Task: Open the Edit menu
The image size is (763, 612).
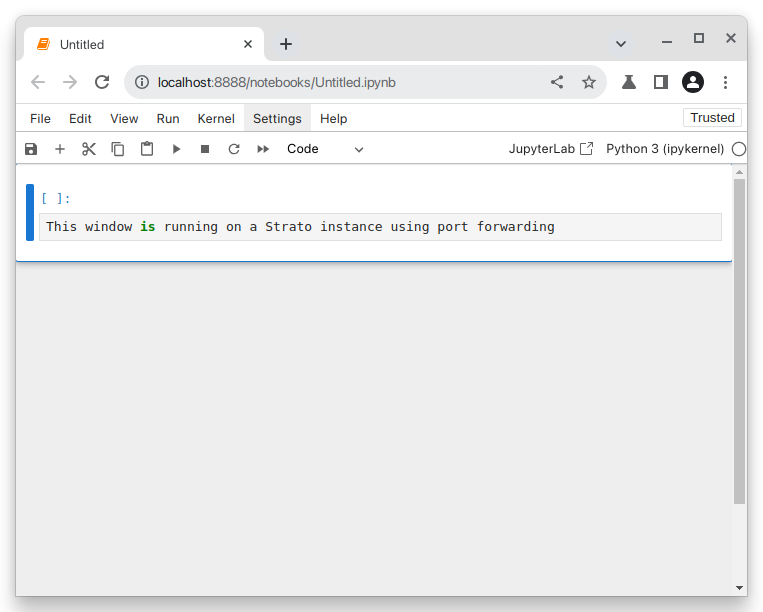Action: [x=80, y=119]
